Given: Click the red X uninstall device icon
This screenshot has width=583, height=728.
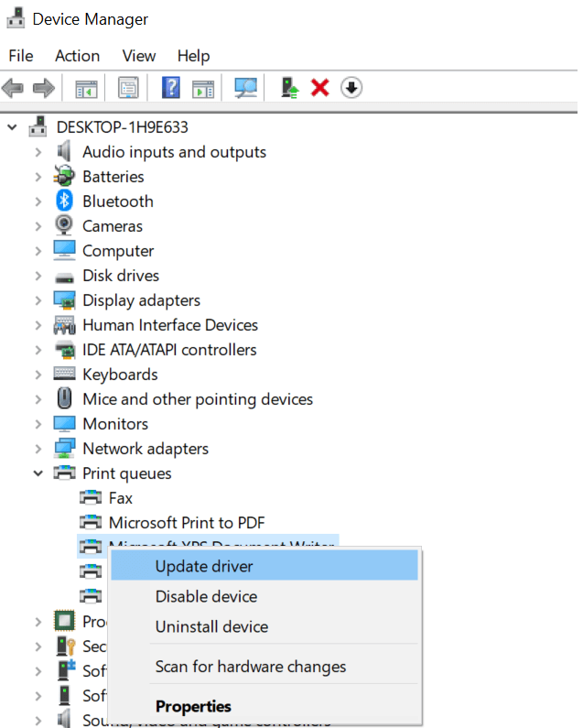Looking at the screenshot, I should tap(319, 88).
